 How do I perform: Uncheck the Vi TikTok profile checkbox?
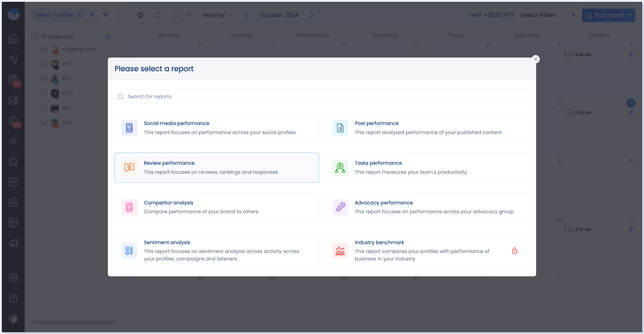44,93
